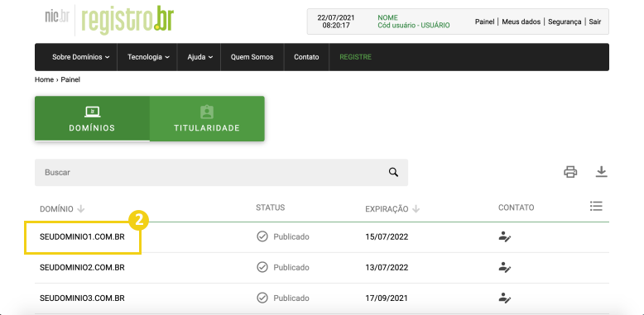Click the nic.br logo
Viewport: 644px width, 315px height.
pos(56,16)
